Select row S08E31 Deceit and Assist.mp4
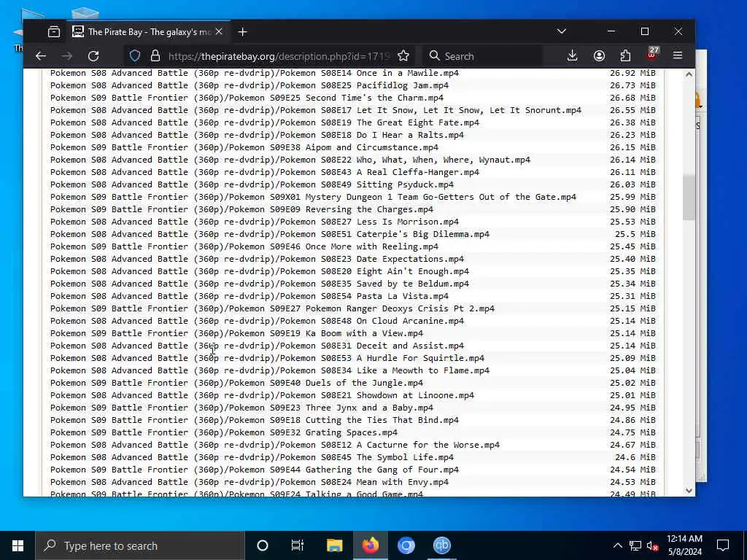 (x=352, y=345)
